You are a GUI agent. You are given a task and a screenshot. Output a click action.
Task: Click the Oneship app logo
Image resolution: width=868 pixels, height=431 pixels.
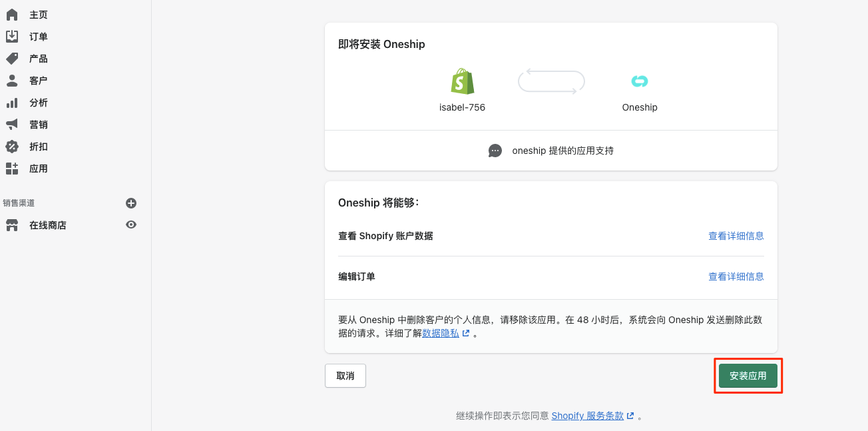[640, 81]
